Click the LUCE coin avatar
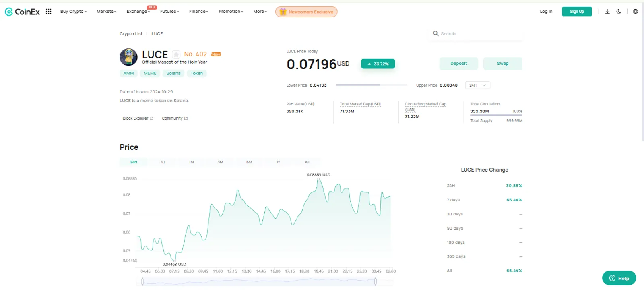This screenshot has width=644, height=304. 128,57
